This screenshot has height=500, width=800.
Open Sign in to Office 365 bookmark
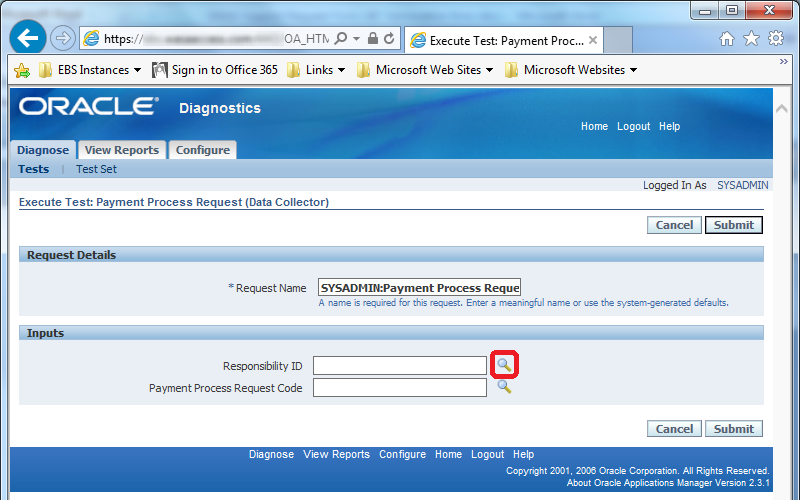pyautogui.click(x=215, y=70)
